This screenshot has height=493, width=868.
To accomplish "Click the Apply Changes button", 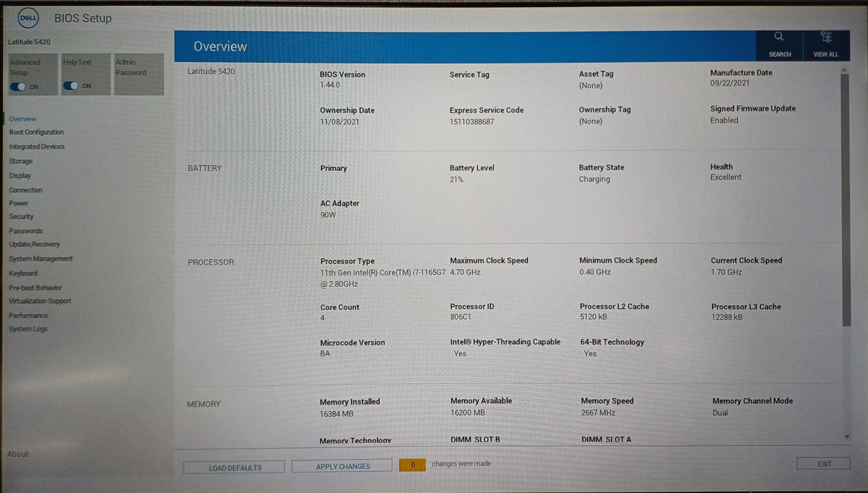I will [x=342, y=466].
